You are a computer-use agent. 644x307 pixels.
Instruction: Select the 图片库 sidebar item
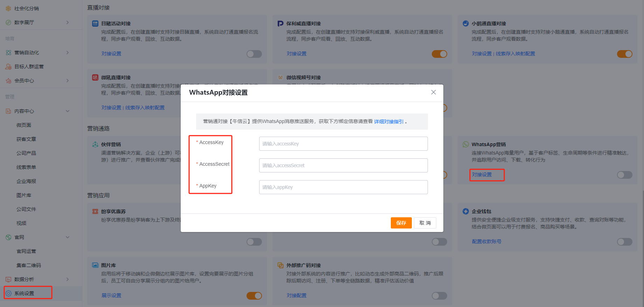pos(24,195)
